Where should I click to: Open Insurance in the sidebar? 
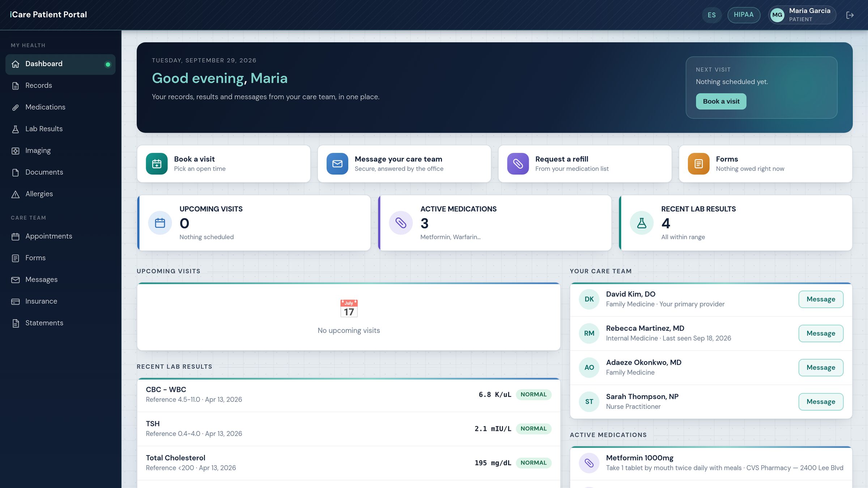click(x=60, y=301)
